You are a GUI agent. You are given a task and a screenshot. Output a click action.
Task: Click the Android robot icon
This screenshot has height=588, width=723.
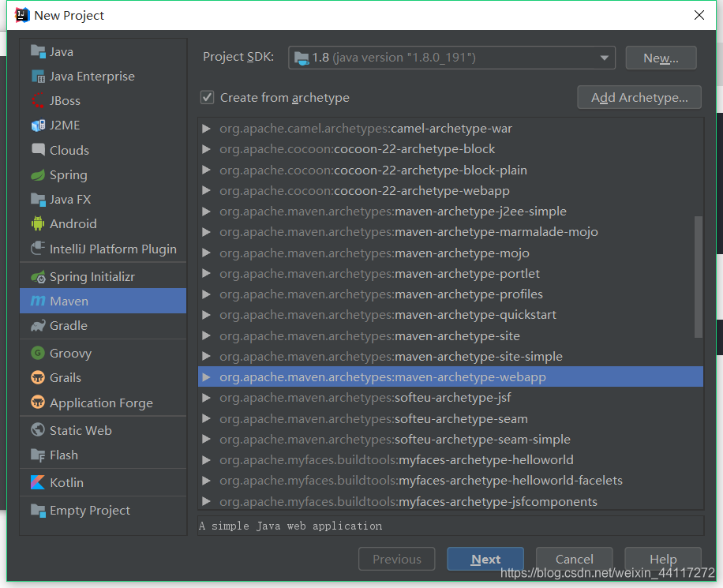pyautogui.click(x=38, y=223)
